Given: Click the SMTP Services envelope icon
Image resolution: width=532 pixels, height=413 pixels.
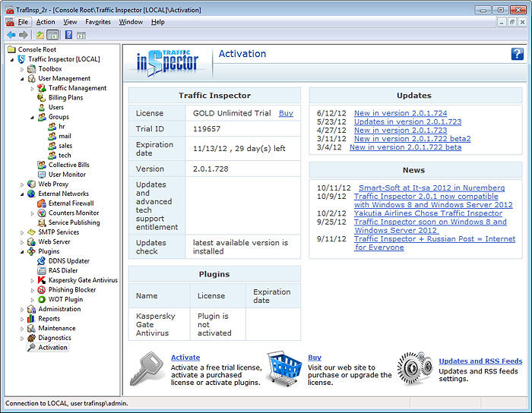Looking at the screenshot, I should coord(31,232).
